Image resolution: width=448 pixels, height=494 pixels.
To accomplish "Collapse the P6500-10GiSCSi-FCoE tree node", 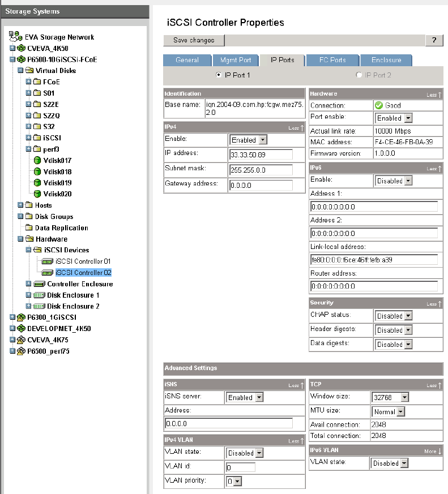I will point(12,59).
